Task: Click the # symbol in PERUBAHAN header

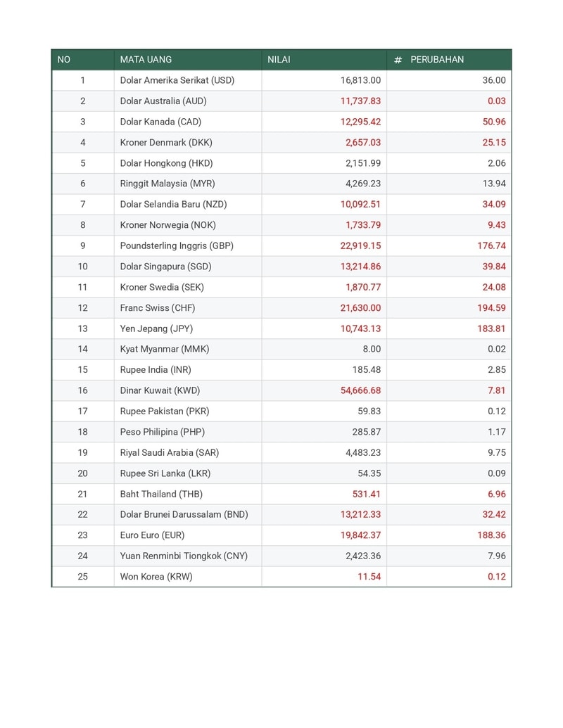Action: (x=398, y=60)
